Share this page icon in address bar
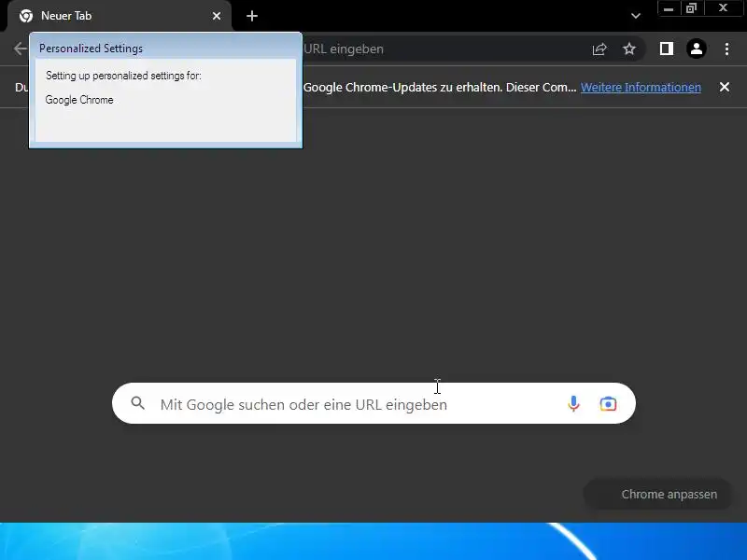 [x=599, y=49]
